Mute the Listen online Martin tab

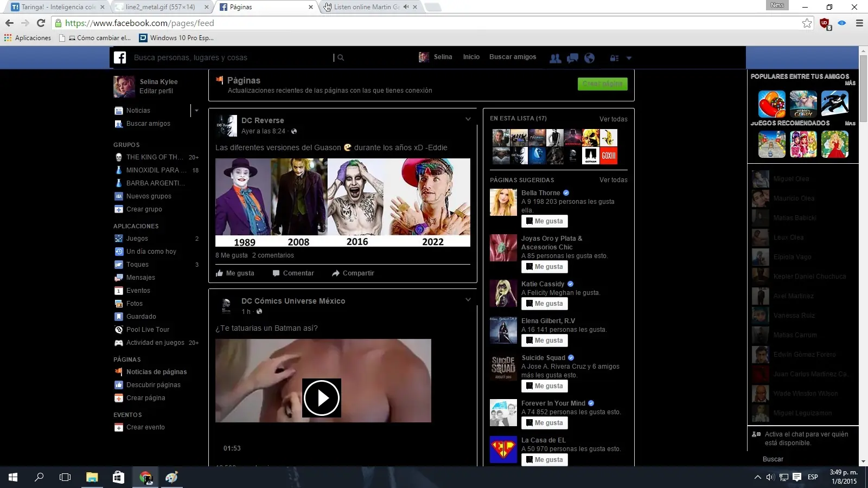pos(406,7)
